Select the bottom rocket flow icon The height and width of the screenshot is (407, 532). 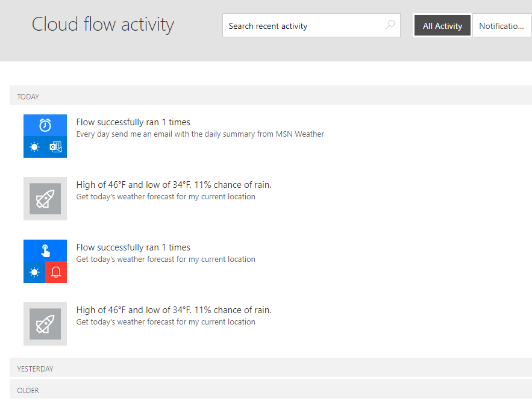click(x=45, y=324)
